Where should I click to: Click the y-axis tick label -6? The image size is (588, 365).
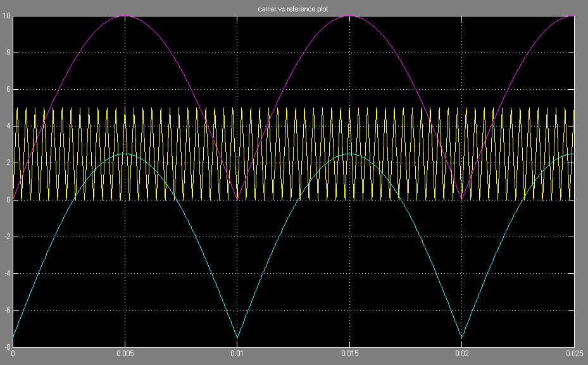[6, 310]
